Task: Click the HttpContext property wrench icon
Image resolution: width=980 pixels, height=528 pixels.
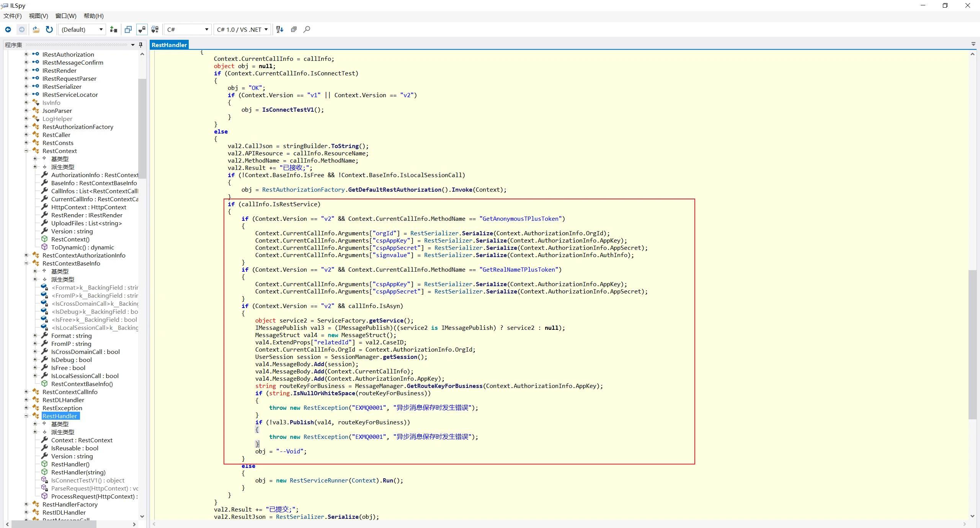Action: [x=44, y=207]
